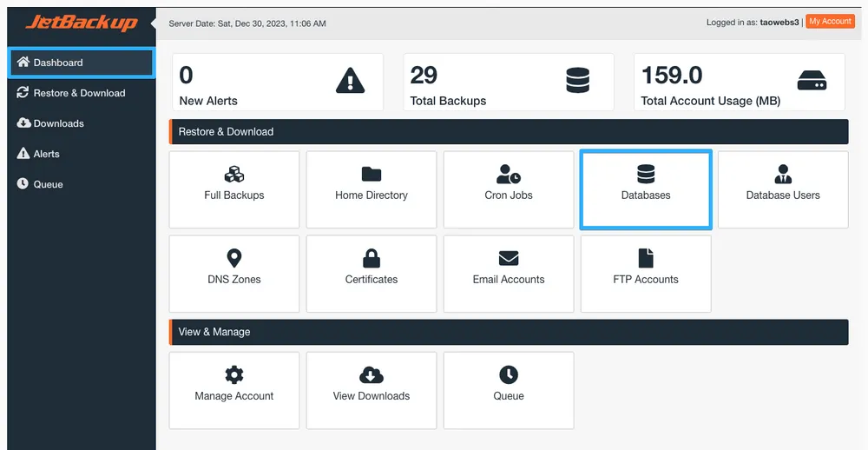Click the JetBackup logo
Image resolution: width=868 pixels, height=450 pixels.
(x=82, y=23)
